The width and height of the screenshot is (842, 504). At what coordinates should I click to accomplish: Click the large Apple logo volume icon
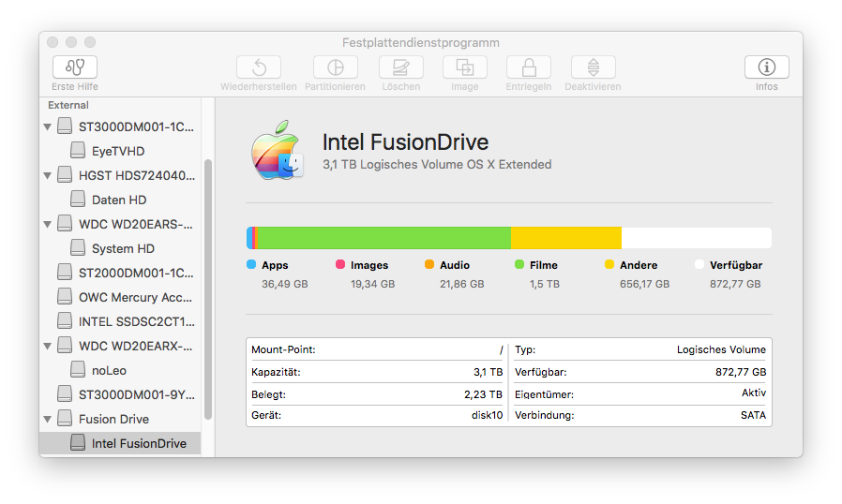point(277,151)
